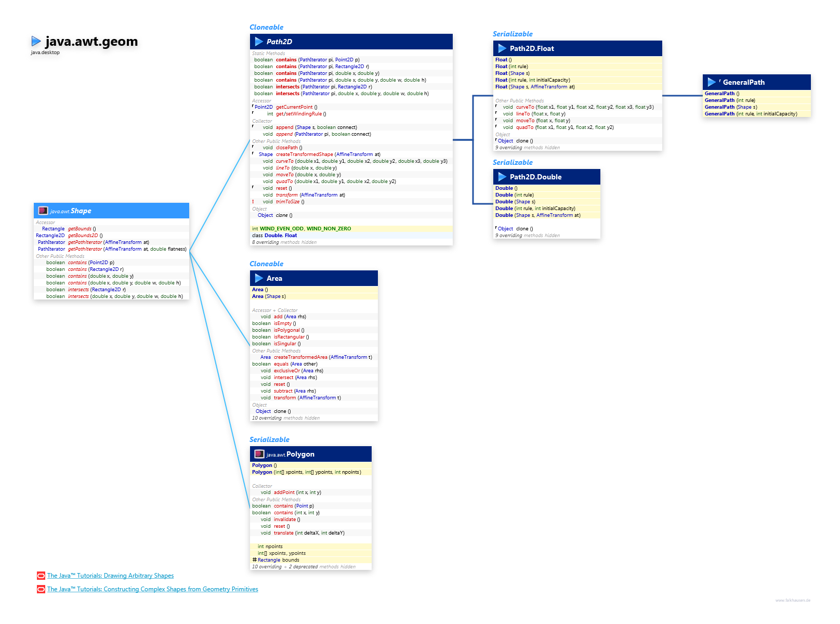This screenshot has height=624, width=840.
Task: Click the 'class Double, Float' row in Path2D
Action: 351,236
